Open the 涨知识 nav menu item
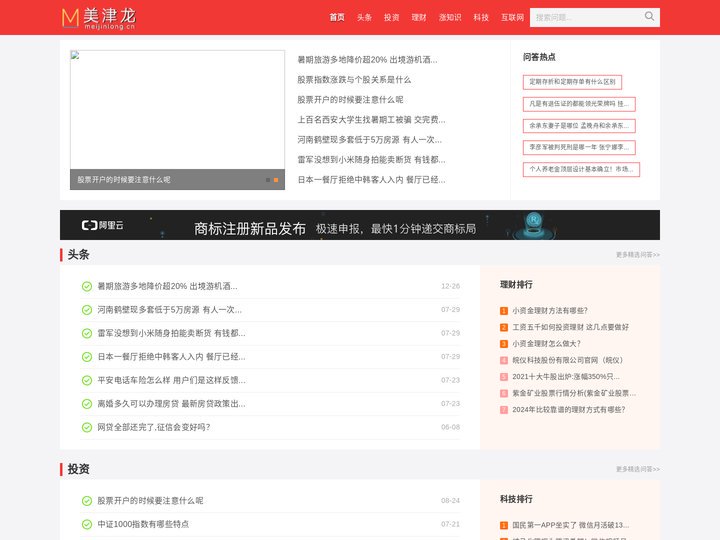 [x=450, y=17]
